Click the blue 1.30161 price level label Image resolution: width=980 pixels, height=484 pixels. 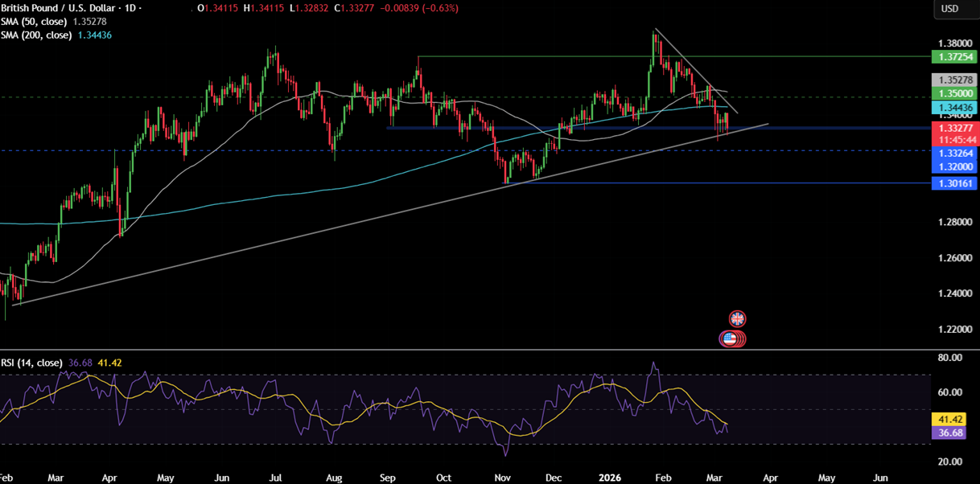pyautogui.click(x=953, y=183)
